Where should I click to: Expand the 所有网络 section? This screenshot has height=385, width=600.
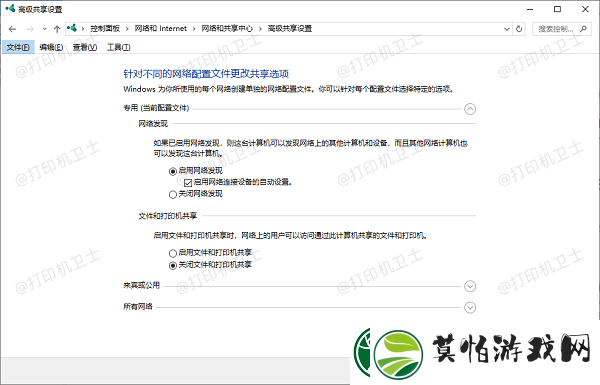(x=470, y=307)
